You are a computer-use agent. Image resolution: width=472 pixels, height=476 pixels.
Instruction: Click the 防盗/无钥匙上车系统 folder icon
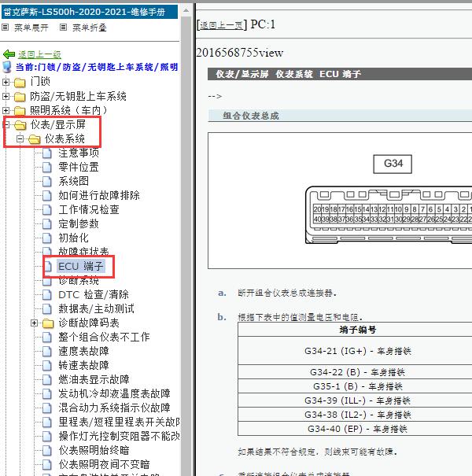tap(20, 97)
